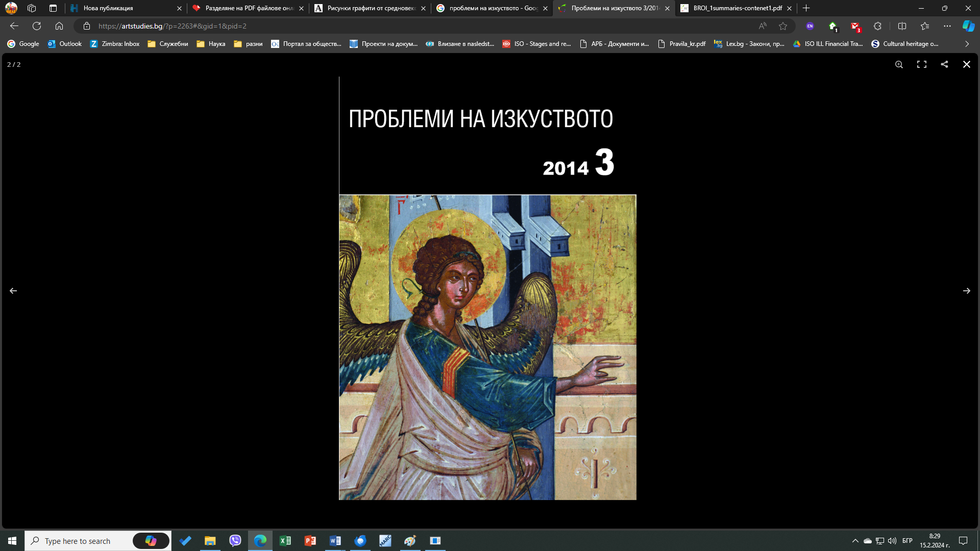
Task: Open notification center
Action: coord(963,541)
